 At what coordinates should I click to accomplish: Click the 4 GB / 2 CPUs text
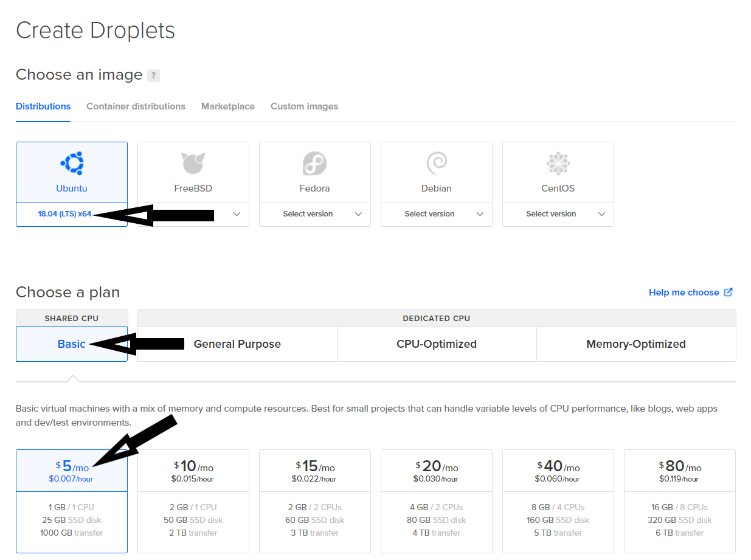(x=437, y=507)
